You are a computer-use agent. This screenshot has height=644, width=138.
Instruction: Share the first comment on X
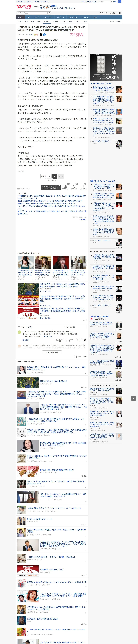[x=85, y=340]
